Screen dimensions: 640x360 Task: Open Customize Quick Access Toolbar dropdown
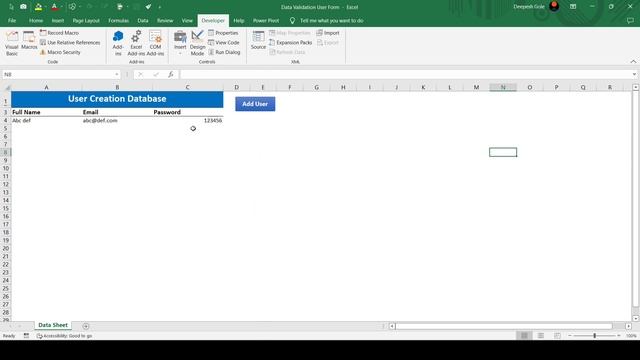pos(160,7)
